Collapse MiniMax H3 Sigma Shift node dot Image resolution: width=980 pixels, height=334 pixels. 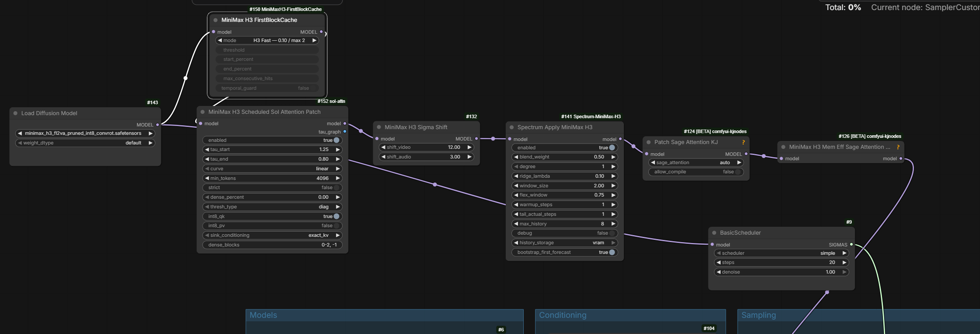[379, 127]
